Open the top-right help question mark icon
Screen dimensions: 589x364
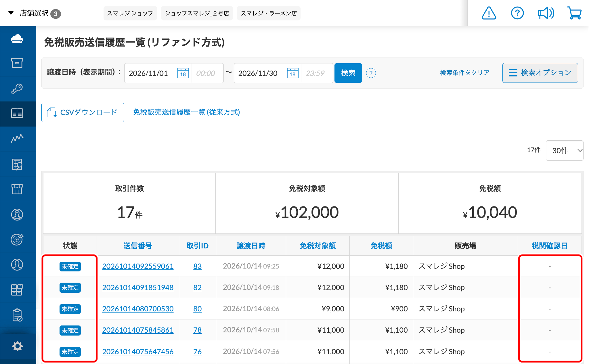pyautogui.click(x=517, y=13)
